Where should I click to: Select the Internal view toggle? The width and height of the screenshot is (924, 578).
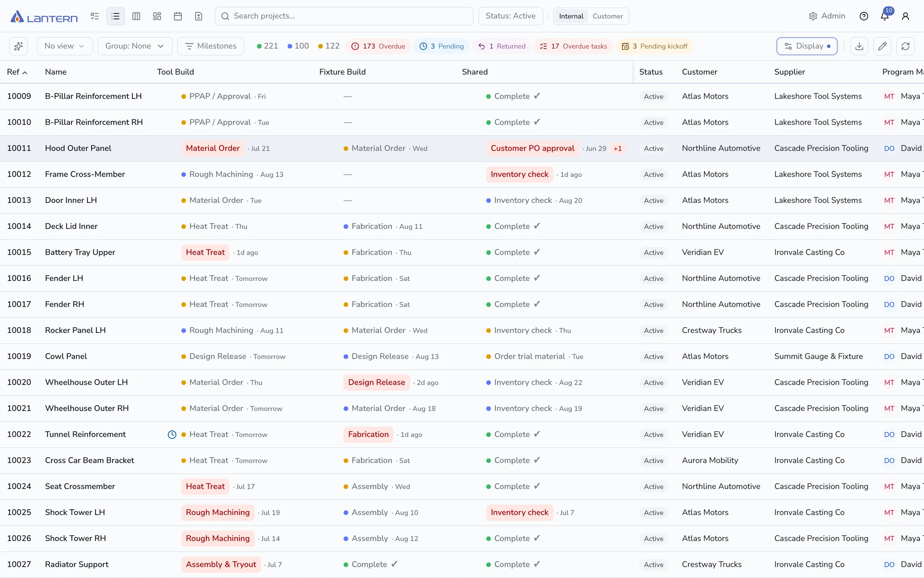click(x=571, y=16)
